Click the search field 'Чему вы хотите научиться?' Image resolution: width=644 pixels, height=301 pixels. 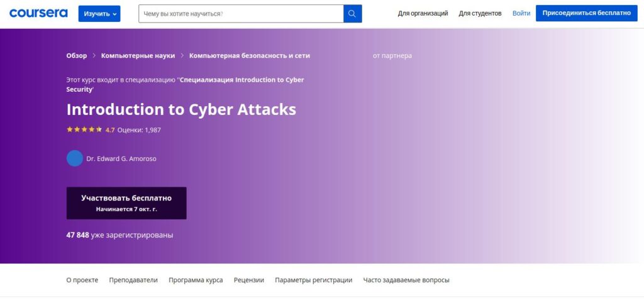[x=241, y=14]
